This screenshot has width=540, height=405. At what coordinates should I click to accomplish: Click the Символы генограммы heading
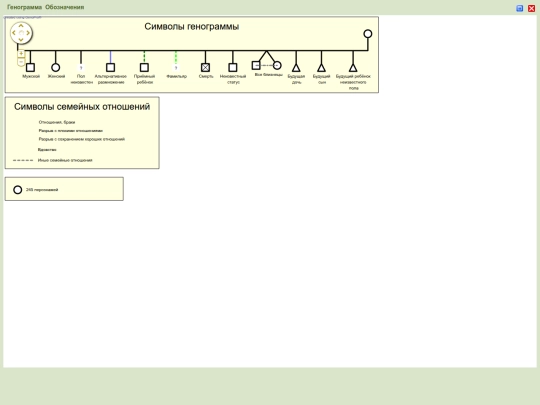[191, 27]
